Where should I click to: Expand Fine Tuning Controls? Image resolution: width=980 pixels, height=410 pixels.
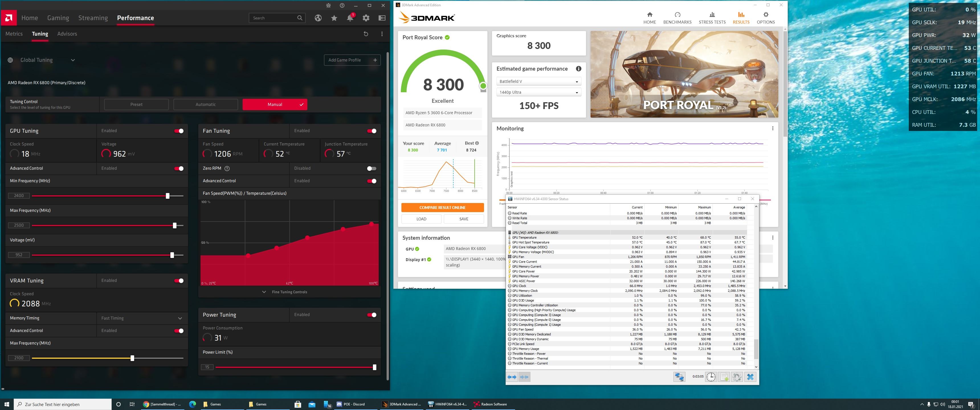point(285,292)
